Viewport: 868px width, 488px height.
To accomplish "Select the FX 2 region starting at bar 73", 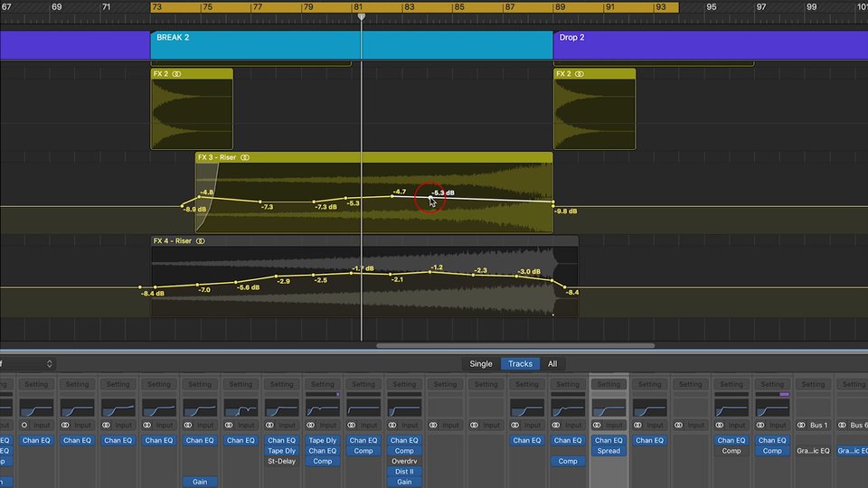I will (x=192, y=109).
